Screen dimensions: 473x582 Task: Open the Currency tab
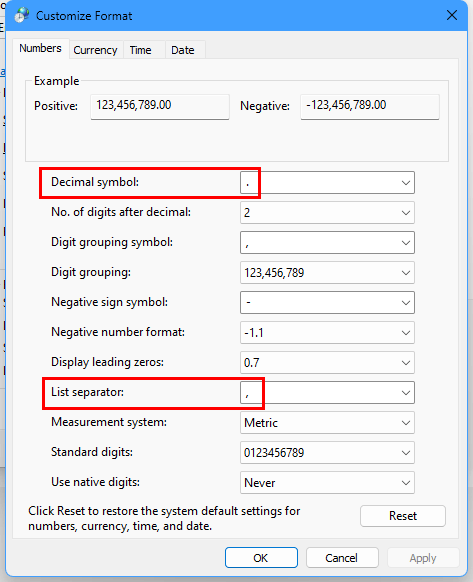pos(95,50)
